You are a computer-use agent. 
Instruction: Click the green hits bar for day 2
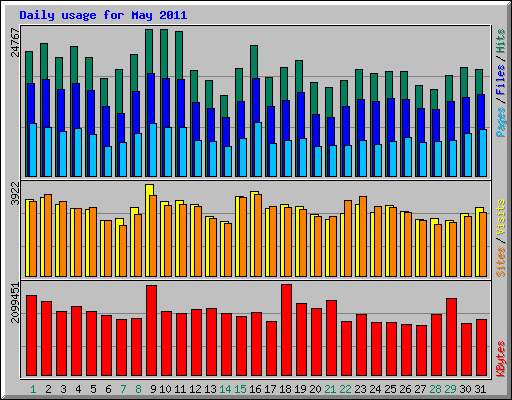44,61
